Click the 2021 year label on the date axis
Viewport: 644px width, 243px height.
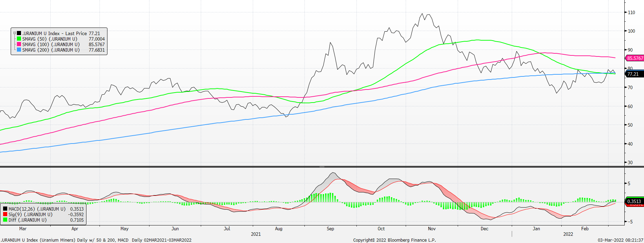coord(256,234)
